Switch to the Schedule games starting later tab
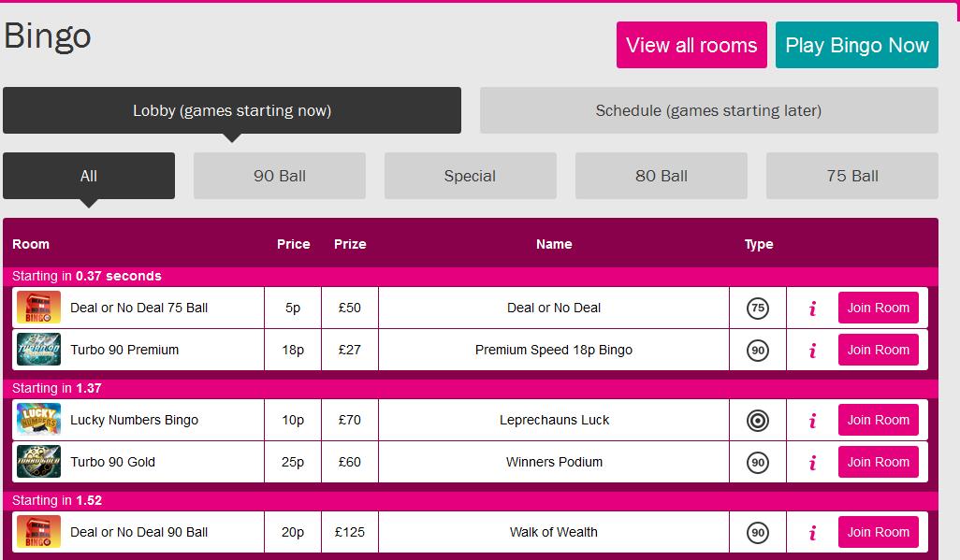Screen dimensions: 960x560 pyautogui.click(x=709, y=110)
